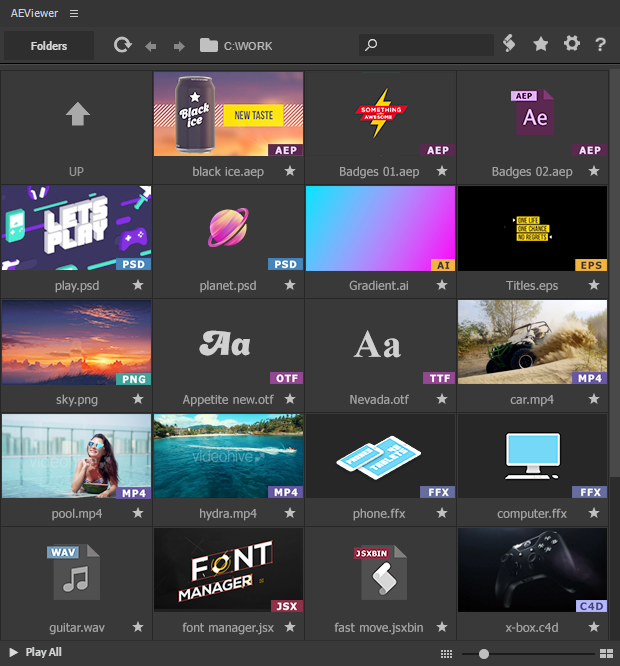Click the C:\WORK folder path
The height and width of the screenshot is (666, 620).
click(x=247, y=46)
